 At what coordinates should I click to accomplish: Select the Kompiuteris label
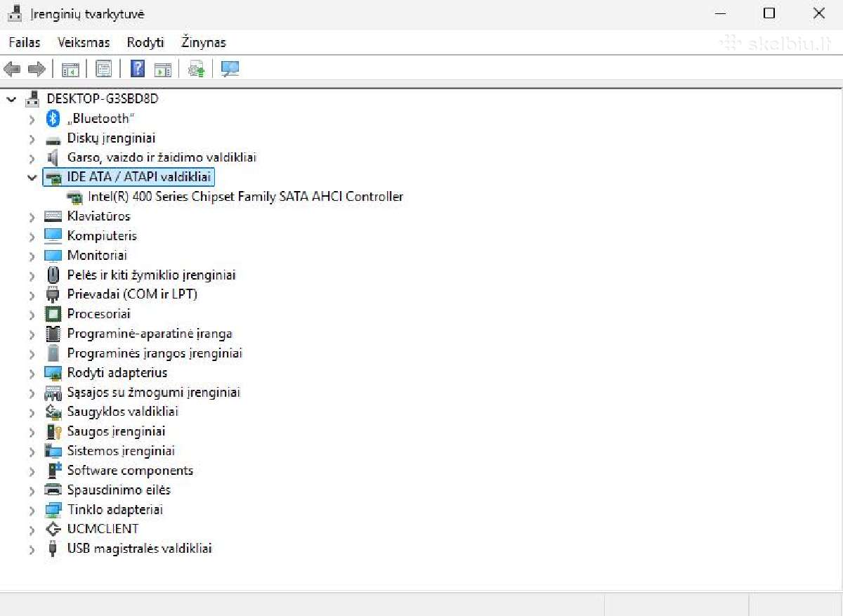102,236
